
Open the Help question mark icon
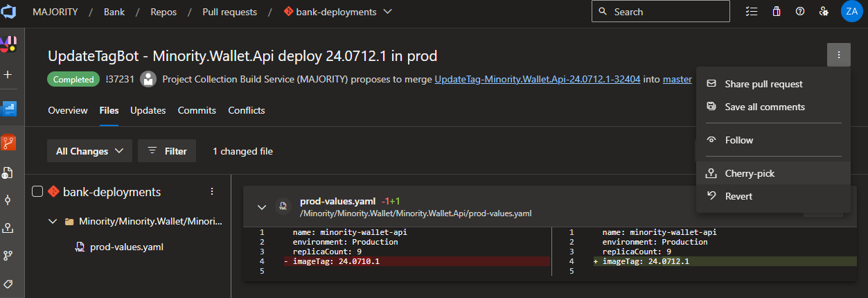pos(799,12)
